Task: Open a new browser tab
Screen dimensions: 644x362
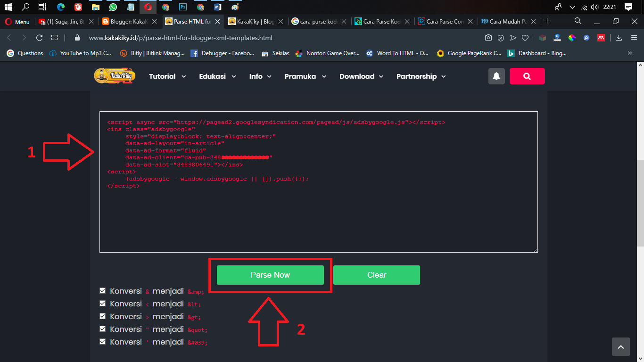Action: [x=547, y=21]
